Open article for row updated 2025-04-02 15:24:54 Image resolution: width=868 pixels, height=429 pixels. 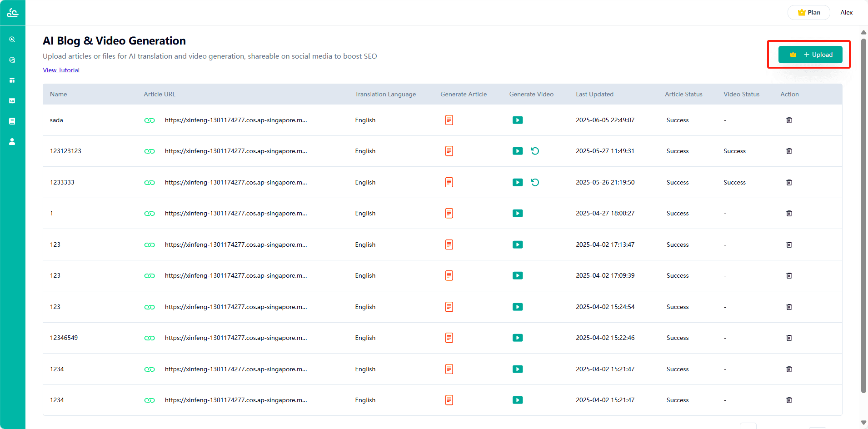[449, 307]
